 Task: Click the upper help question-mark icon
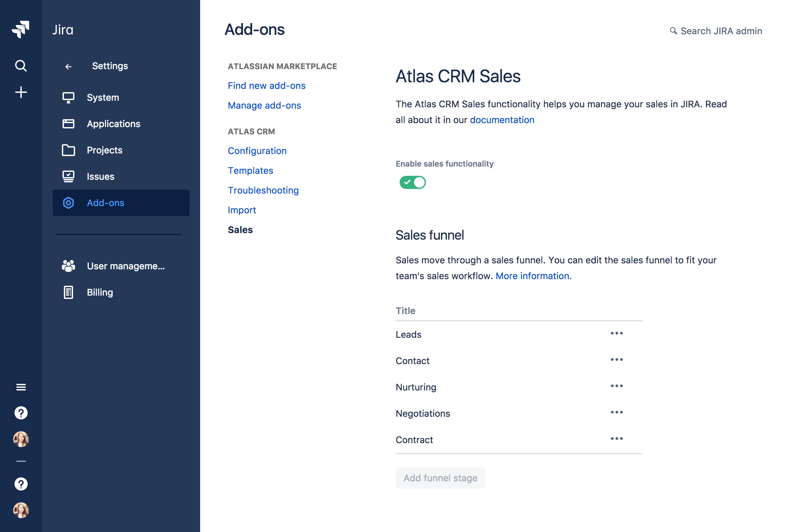21,413
